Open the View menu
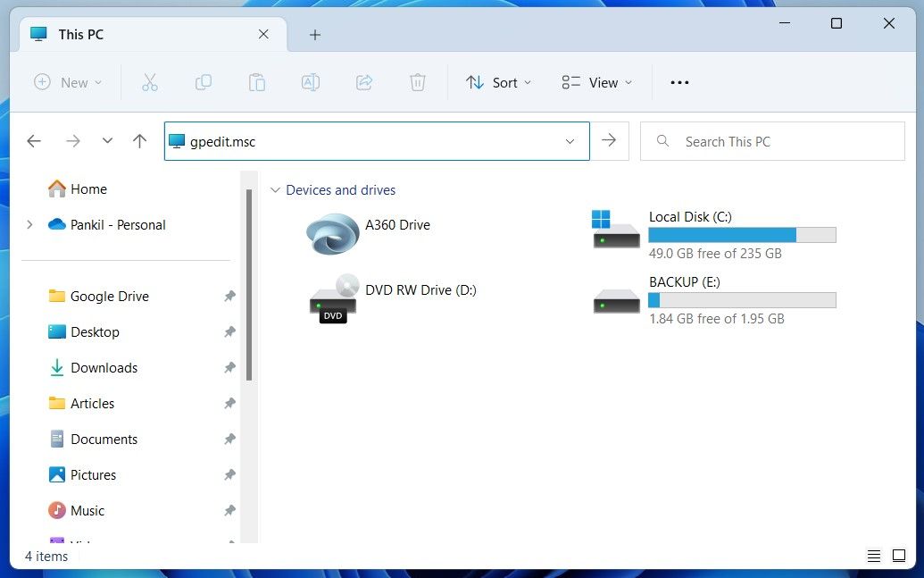 click(596, 82)
